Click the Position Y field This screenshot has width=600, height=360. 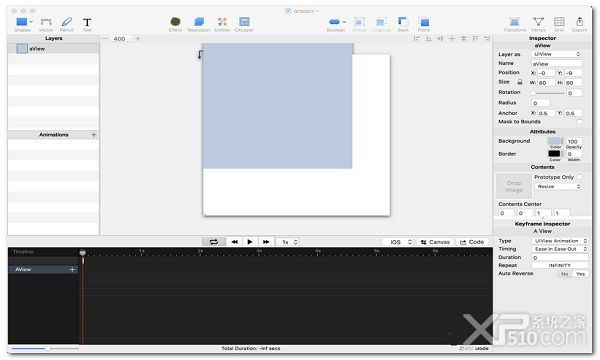[573, 73]
